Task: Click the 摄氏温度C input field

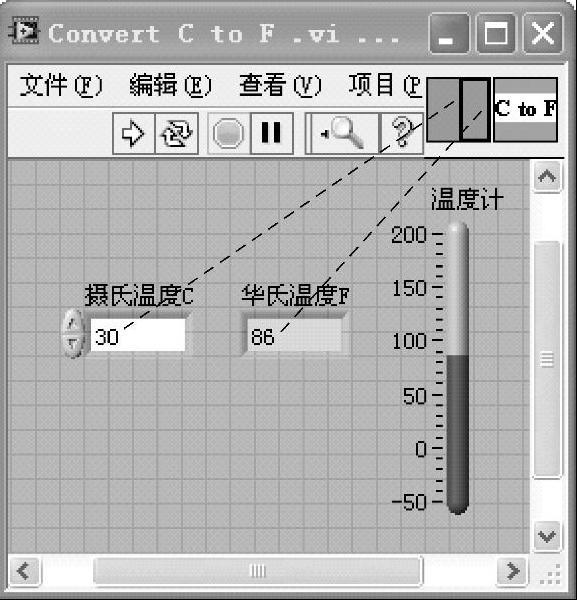Action: 138,335
